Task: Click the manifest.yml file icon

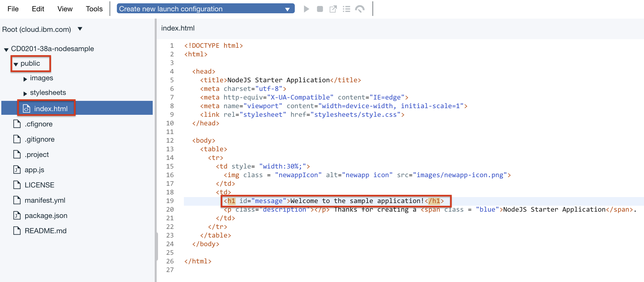Action: click(17, 200)
